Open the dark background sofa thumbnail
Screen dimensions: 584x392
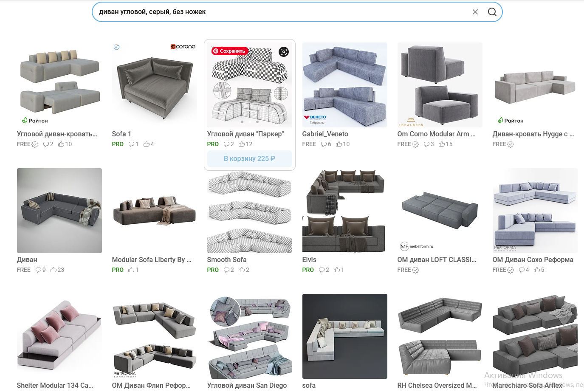345,336
